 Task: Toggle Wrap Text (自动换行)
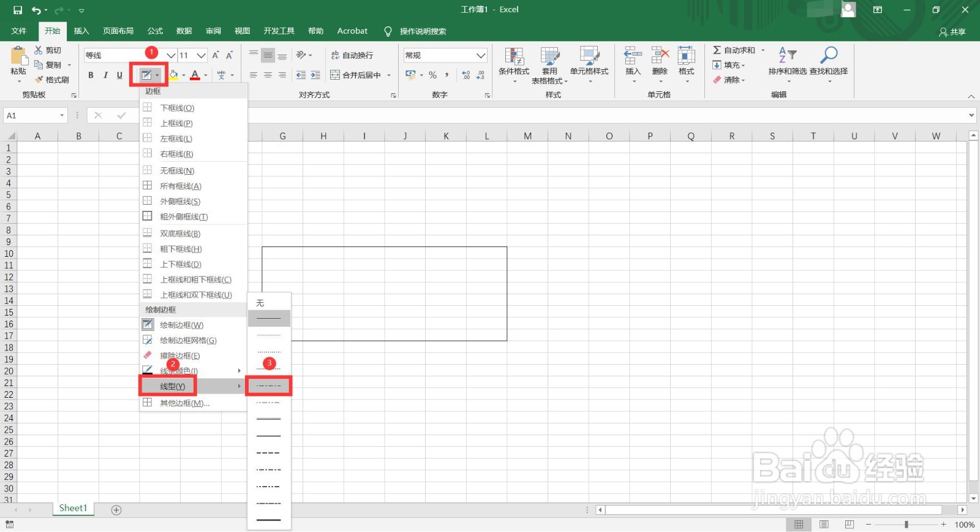tap(352, 55)
